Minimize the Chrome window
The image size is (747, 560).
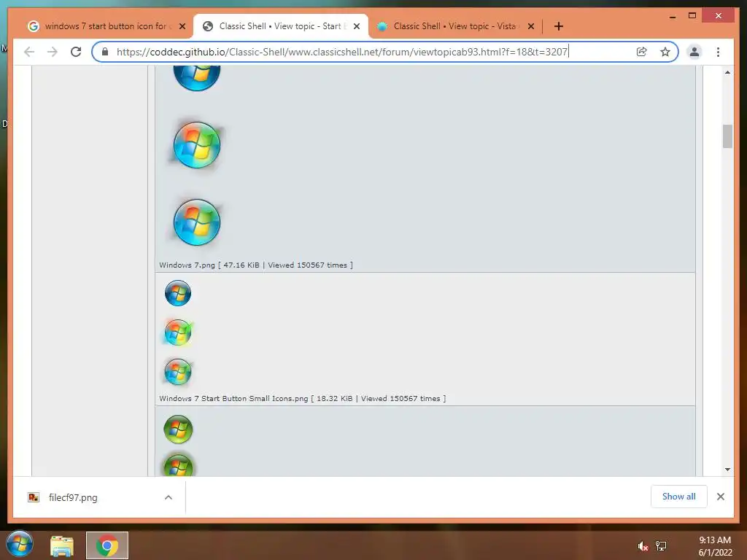point(672,17)
